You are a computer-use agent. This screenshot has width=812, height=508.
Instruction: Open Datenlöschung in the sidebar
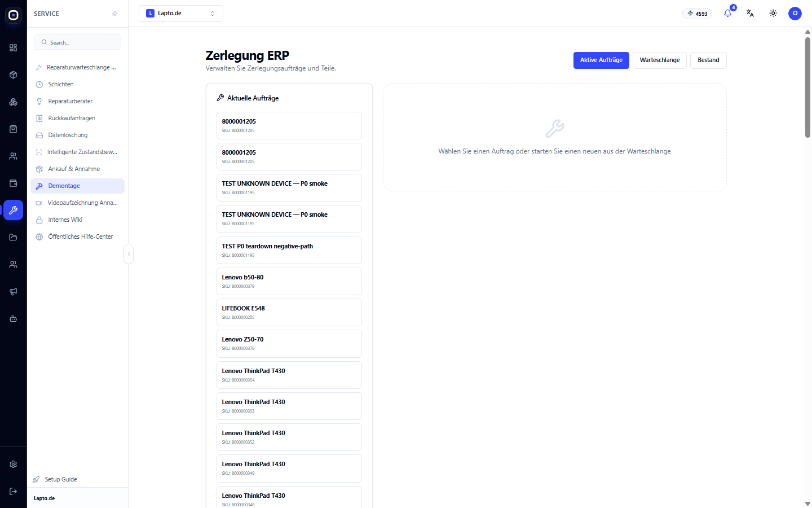click(x=78, y=135)
